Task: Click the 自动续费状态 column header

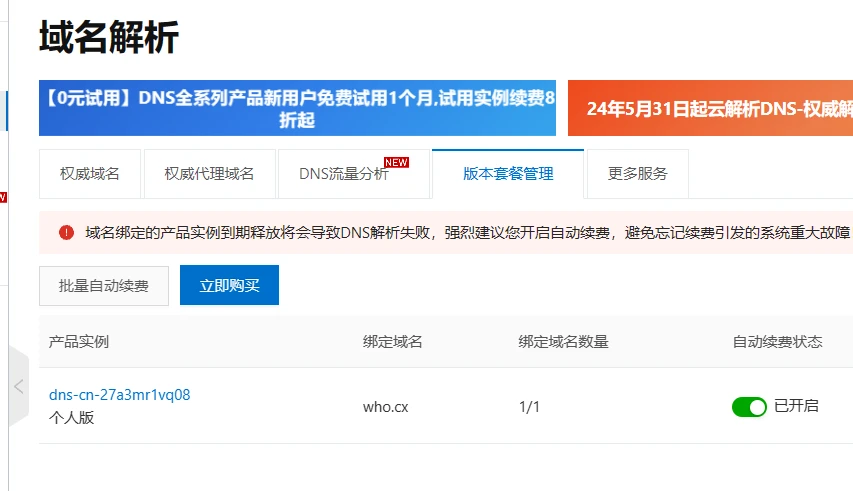Action: coord(777,342)
